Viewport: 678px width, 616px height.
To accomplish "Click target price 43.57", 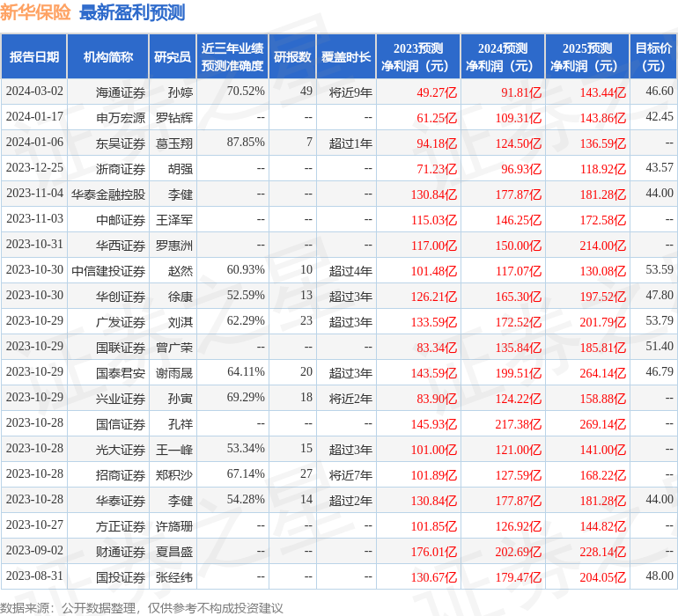I will (x=660, y=168).
